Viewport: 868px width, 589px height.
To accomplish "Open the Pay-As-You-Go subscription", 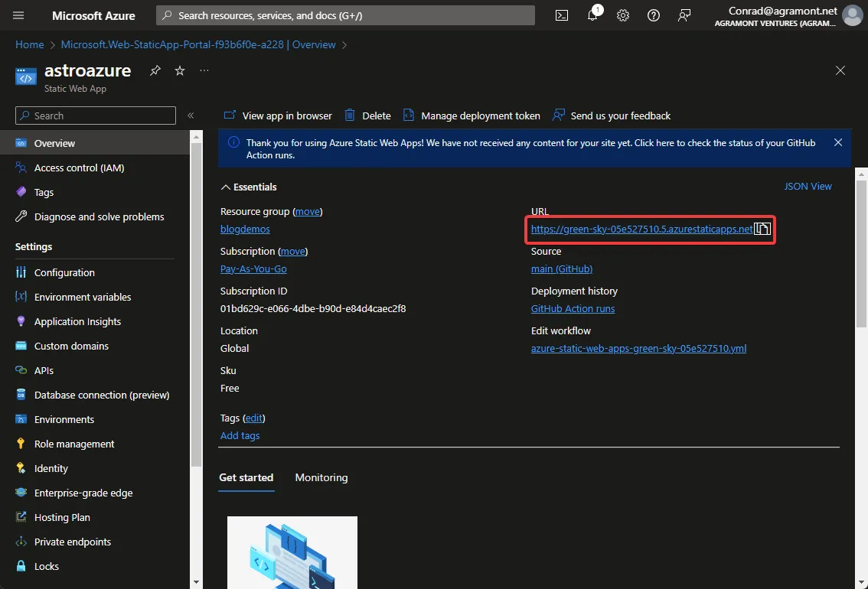I will tap(253, 268).
